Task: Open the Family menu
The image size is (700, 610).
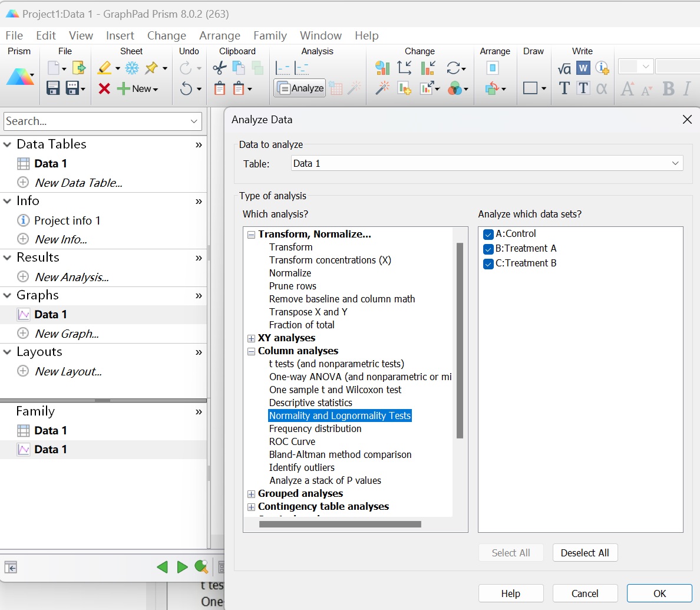Action: tap(270, 35)
